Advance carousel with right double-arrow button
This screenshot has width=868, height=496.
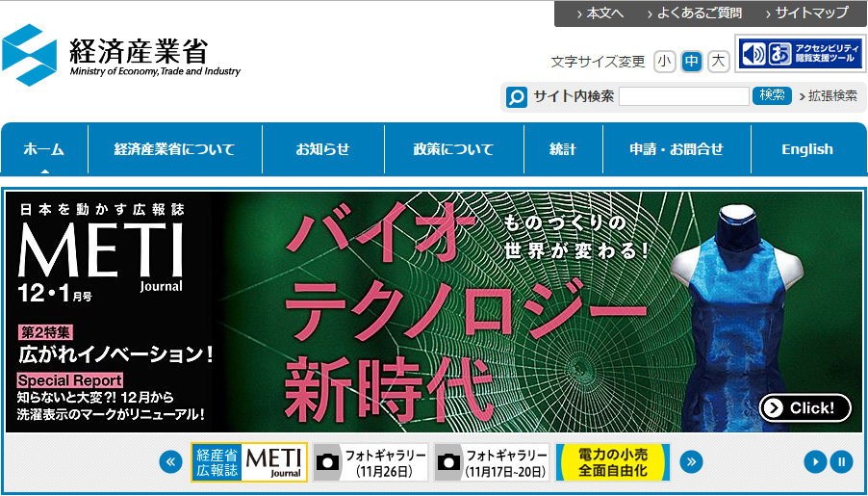691,461
